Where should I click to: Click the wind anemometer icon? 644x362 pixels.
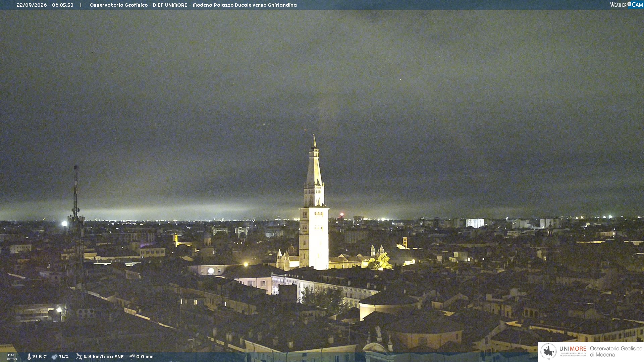coord(79,357)
